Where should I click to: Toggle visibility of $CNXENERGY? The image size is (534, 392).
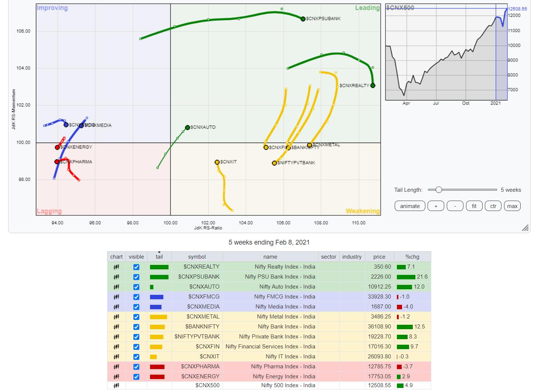pyautogui.click(x=136, y=376)
